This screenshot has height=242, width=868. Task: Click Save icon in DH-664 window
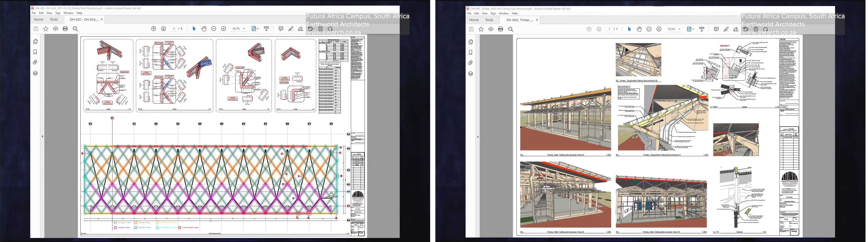[x=471, y=29]
